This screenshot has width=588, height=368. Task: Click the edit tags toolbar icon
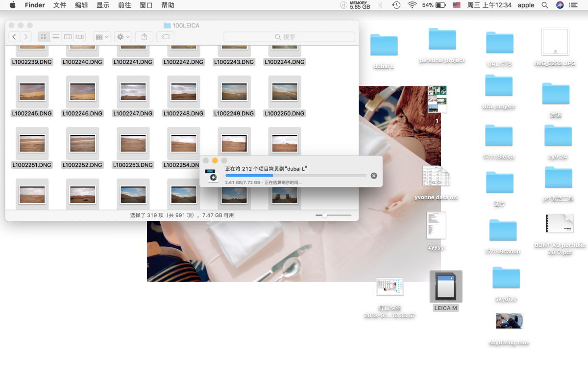pos(165,37)
